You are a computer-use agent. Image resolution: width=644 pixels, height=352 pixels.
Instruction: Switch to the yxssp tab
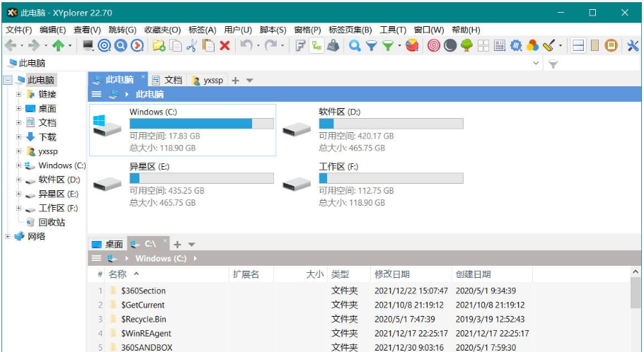click(x=208, y=80)
